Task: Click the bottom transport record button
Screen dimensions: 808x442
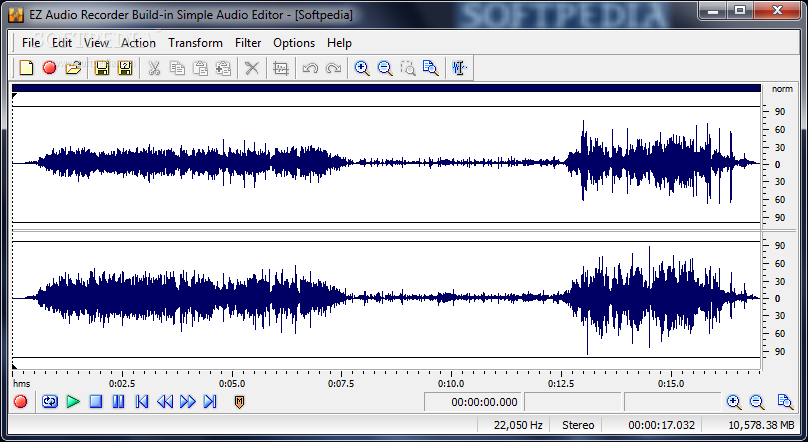Action: coord(21,402)
